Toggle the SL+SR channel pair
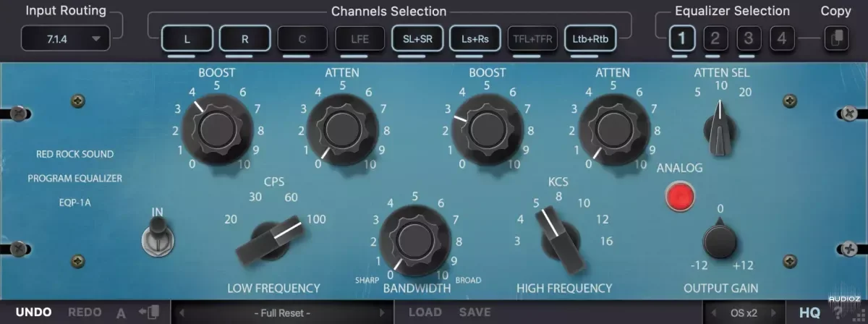 click(x=417, y=38)
